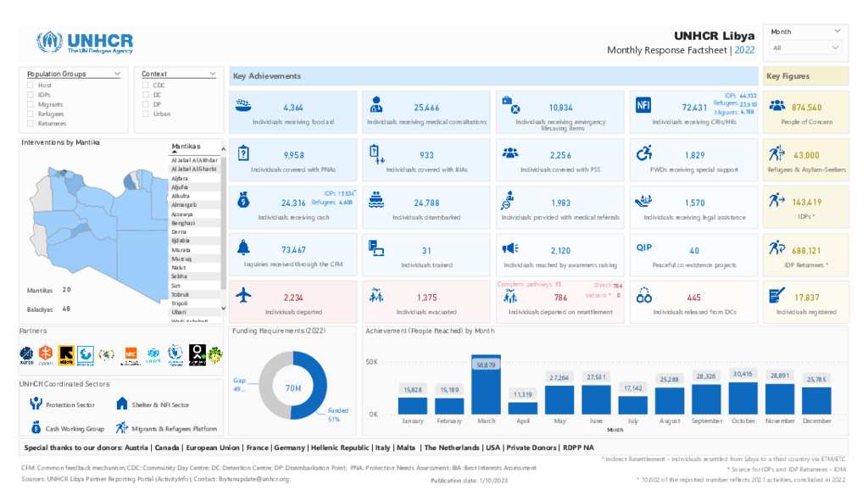Select Tripoli in the Mantikas list
Screen dimensions: 868x501
point(180,303)
